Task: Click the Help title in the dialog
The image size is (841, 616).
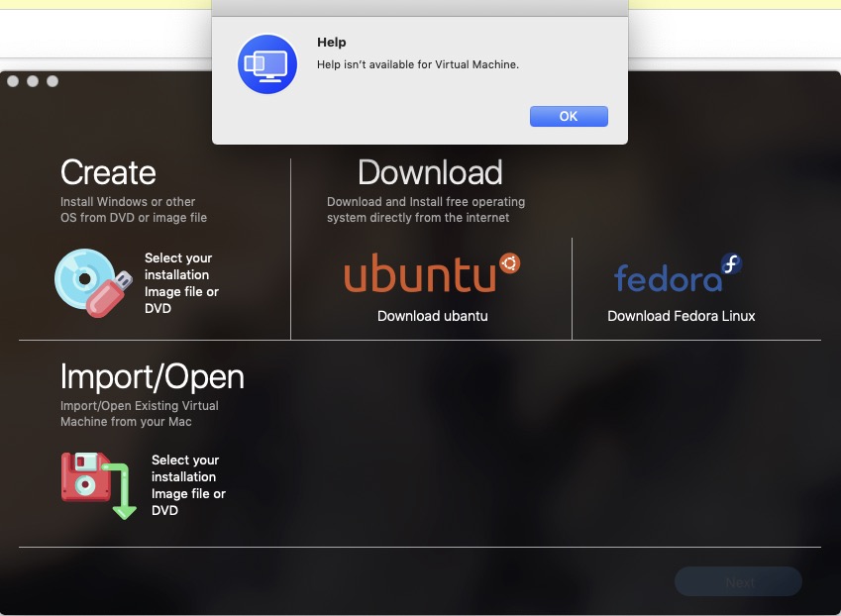Action: [332, 42]
